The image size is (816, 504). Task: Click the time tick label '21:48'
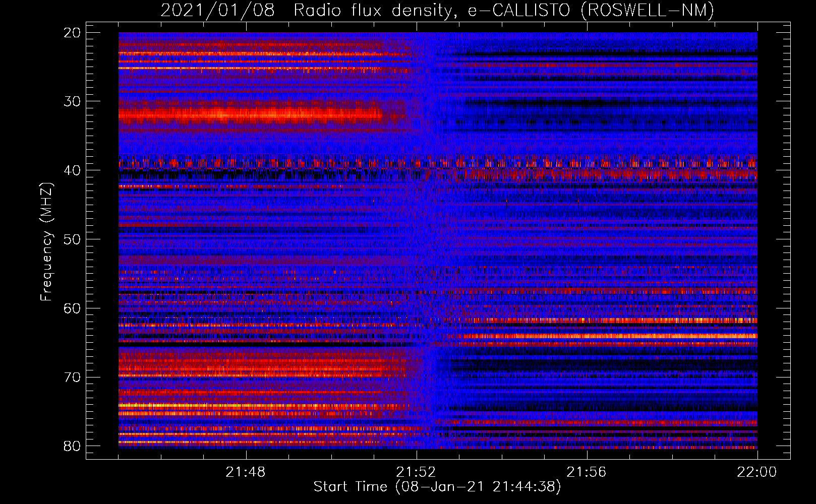(246, 472)
